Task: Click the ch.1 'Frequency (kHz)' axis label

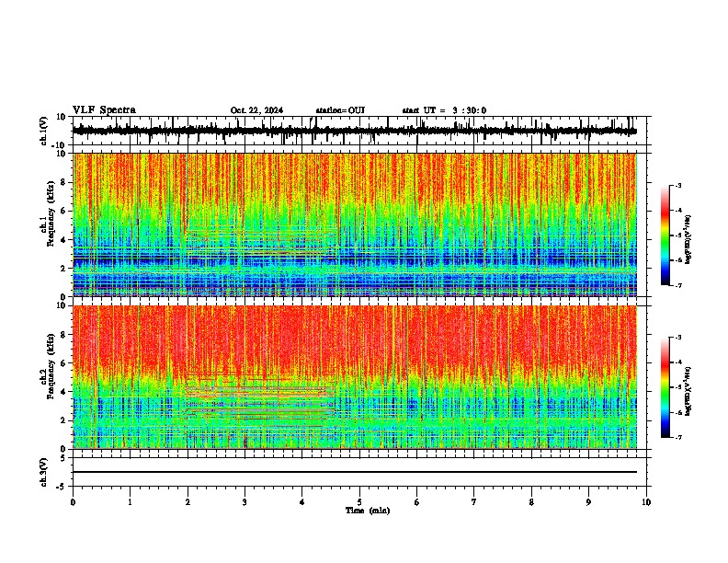Action: 51,214
